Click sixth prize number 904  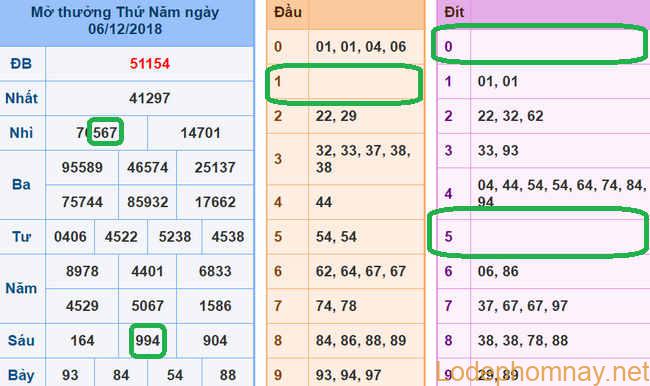[x=215, y=341]
